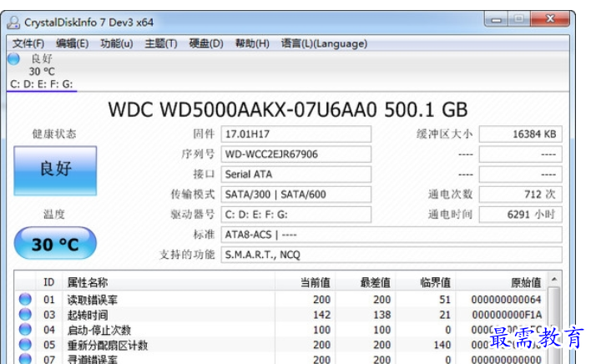Click the ID column header
591x364 pixels.
[x=49, y=282]
